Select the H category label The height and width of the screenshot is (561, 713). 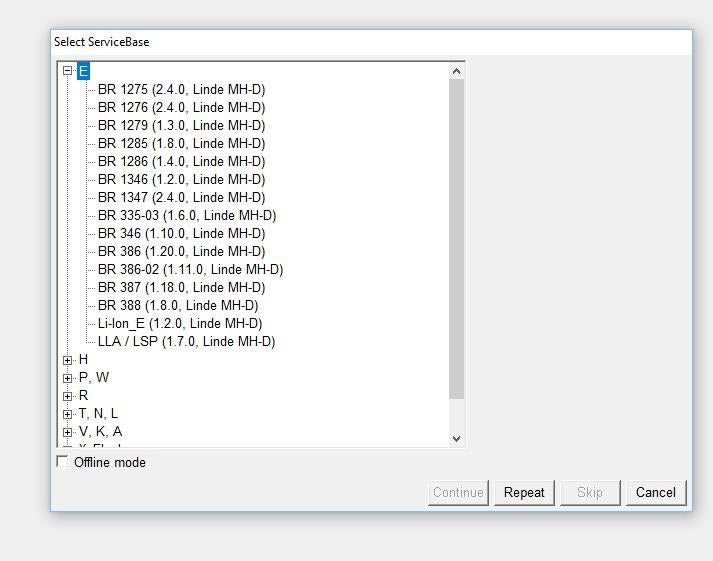pos(83,360)
